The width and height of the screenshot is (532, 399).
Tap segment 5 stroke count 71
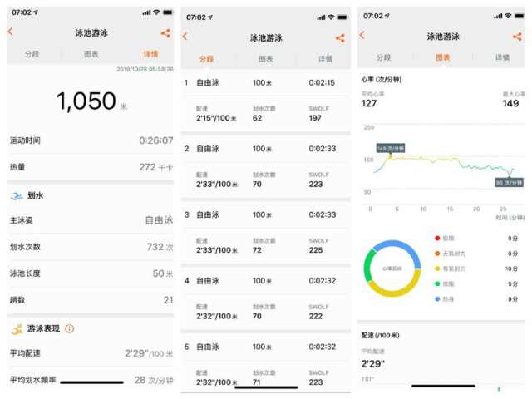[x=257, y=382]
